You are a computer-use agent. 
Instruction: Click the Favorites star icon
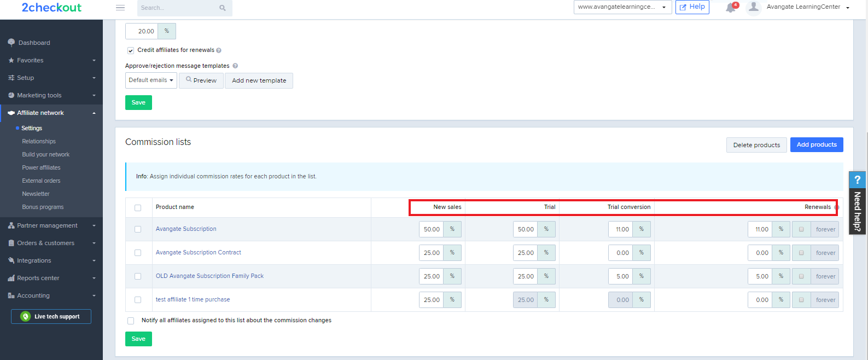coord(11,60)
